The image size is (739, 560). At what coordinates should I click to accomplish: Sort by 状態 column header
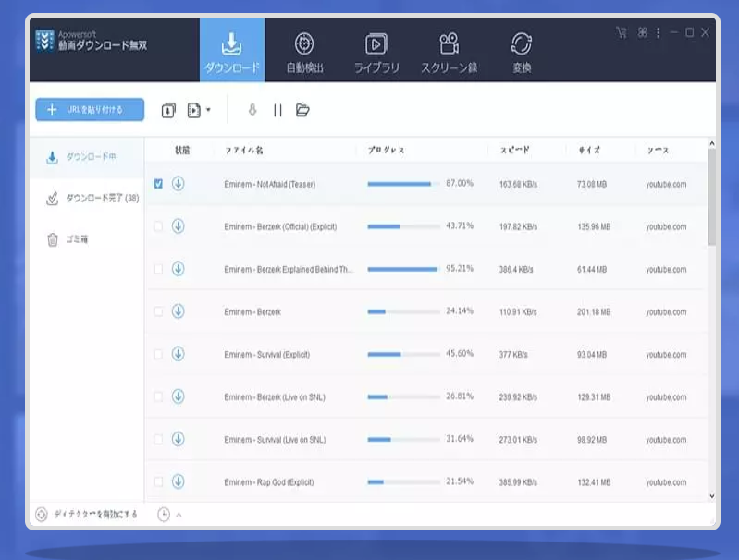[x=182, y=151]
